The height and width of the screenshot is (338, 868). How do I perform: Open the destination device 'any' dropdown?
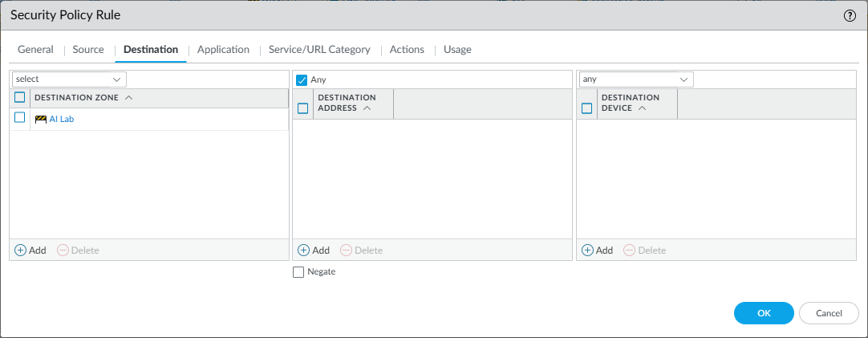pyautogui.click(x=636, y=79)
